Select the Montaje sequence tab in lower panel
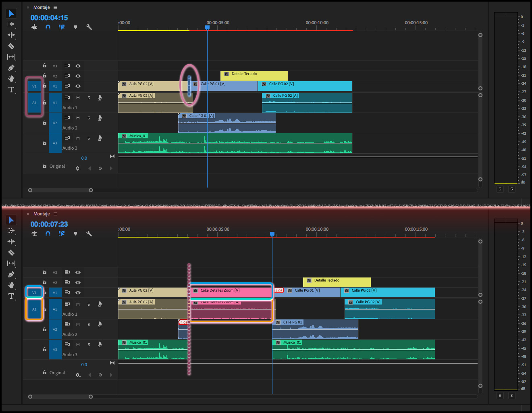 coord(42,214)
